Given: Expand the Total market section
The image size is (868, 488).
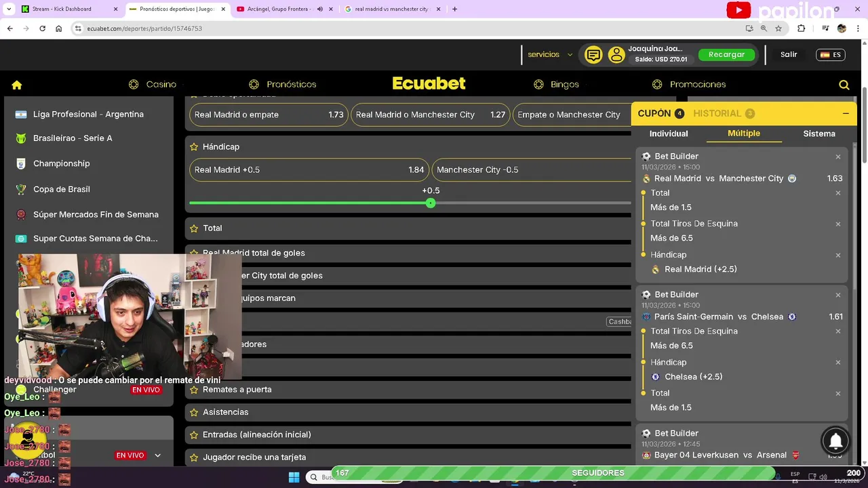Looking at the screenshot, I should pos(409,228).
